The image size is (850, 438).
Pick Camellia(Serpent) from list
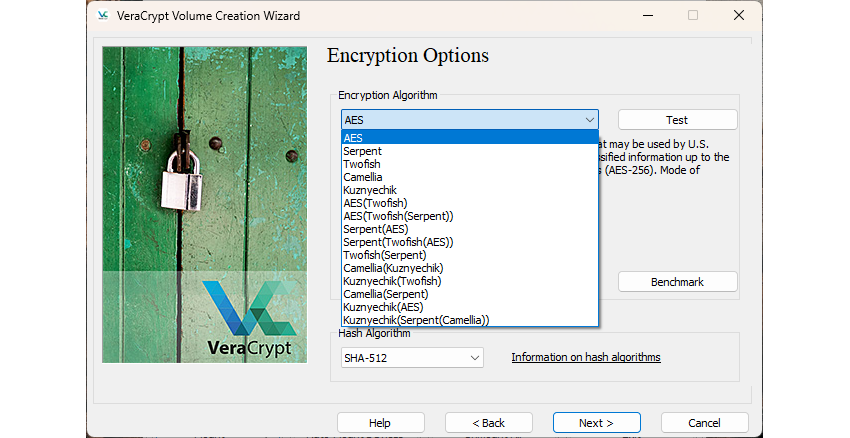point(469,294)
